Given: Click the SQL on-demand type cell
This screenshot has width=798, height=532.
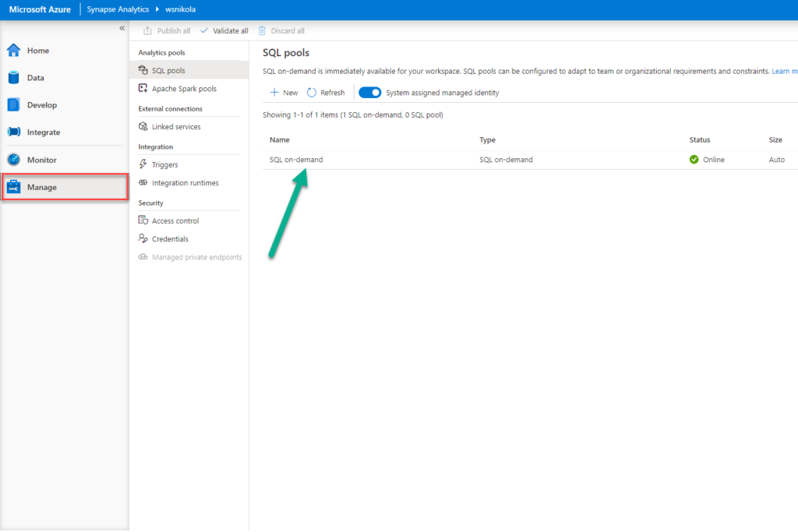Looking at the screenshot, I should tap(506, 159).
